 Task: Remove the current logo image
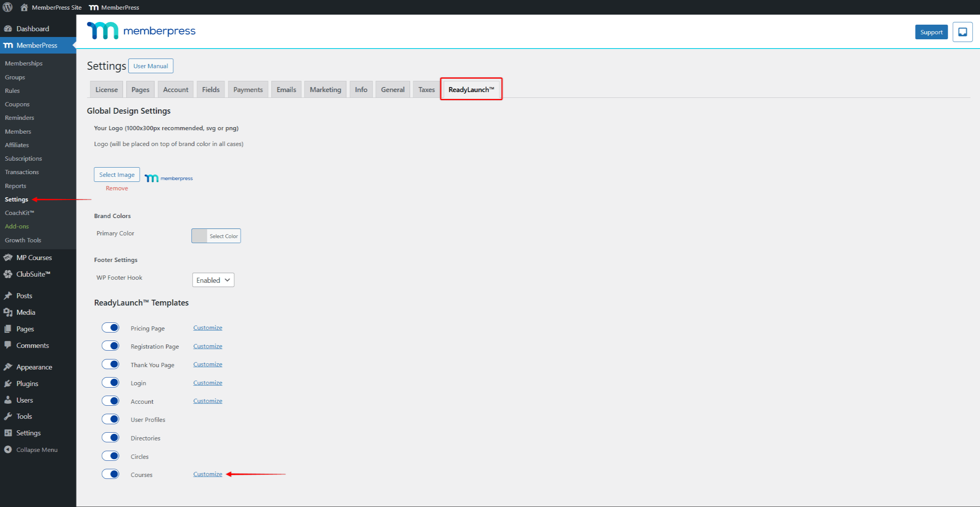116,188
